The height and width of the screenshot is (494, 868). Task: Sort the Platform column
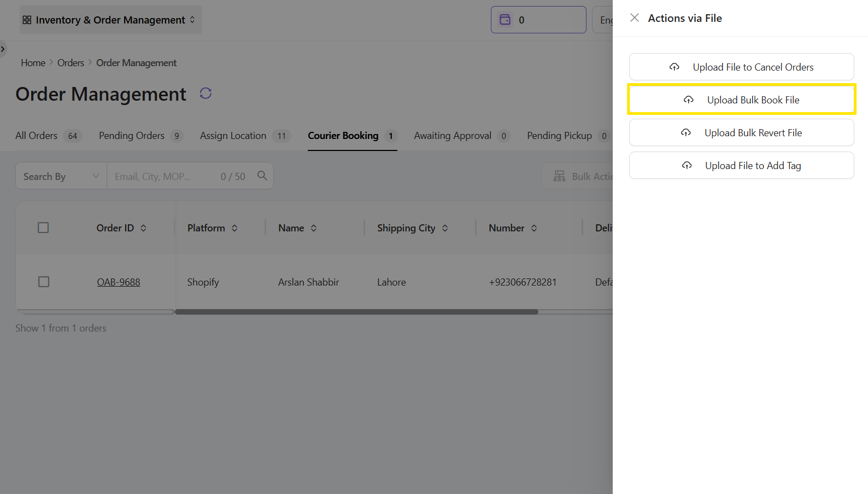(234, 228)
